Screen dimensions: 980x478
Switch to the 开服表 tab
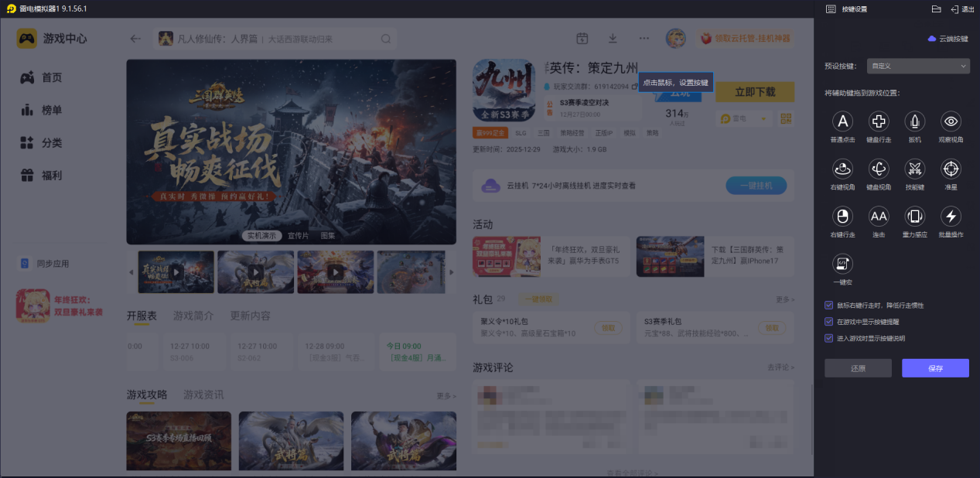pyautogui.click(x=142, y=316)
